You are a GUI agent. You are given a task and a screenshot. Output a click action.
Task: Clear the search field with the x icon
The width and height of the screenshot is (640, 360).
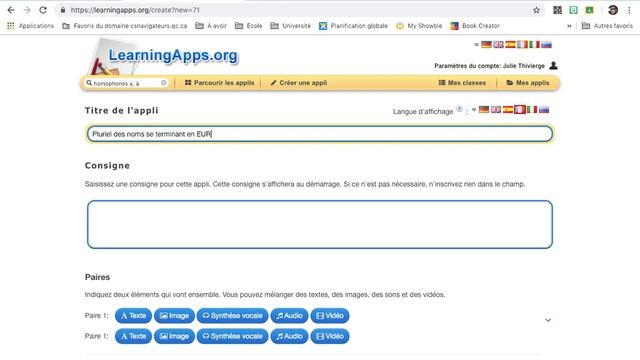164,83
